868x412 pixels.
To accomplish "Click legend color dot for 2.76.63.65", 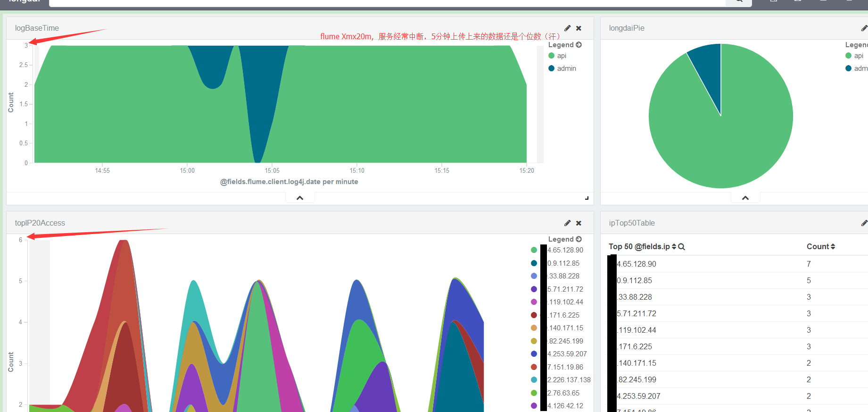I will (534, 393).
